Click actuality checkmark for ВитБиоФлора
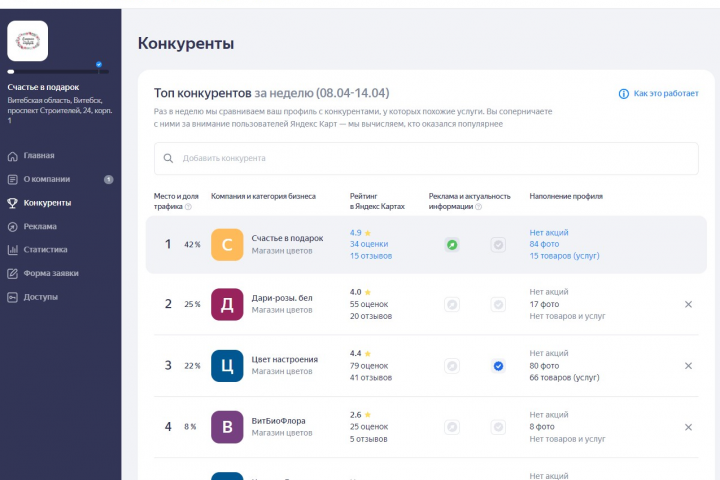Screen dimensions: 720x480 coord(498,427)
